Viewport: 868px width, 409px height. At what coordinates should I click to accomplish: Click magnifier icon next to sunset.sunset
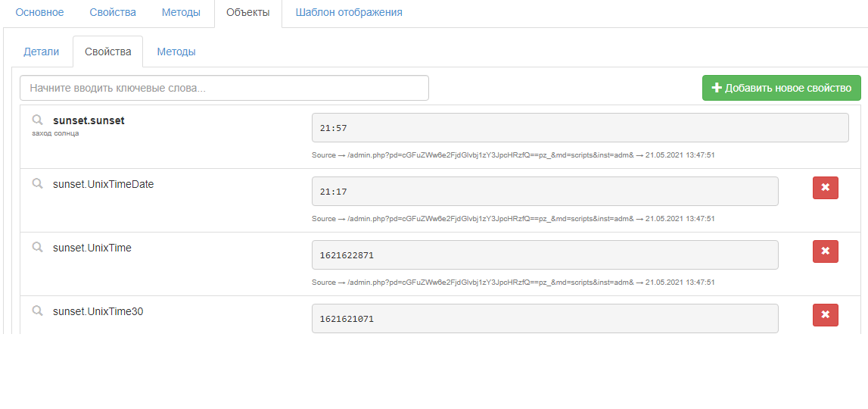(x=37, y=120)
